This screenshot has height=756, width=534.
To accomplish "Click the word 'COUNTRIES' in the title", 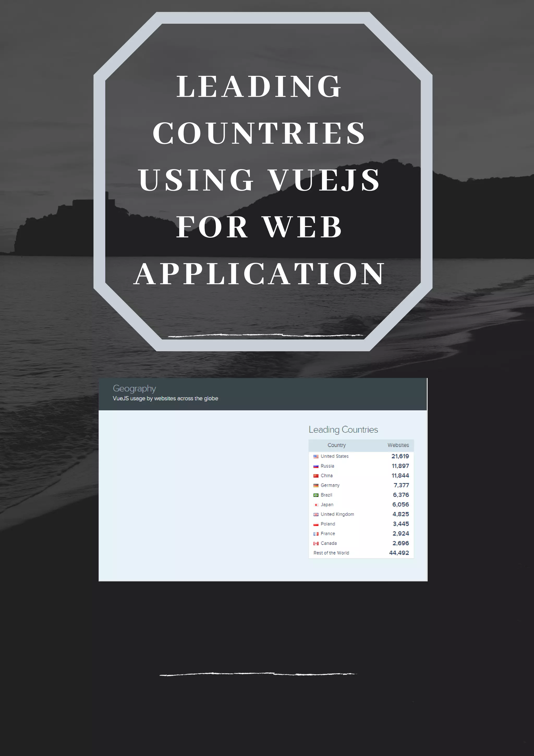I will (259, 133).
